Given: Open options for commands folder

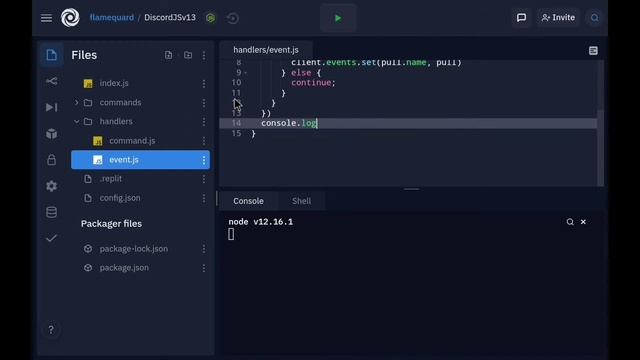Looking at the screenshot, I should click(204, 102).
